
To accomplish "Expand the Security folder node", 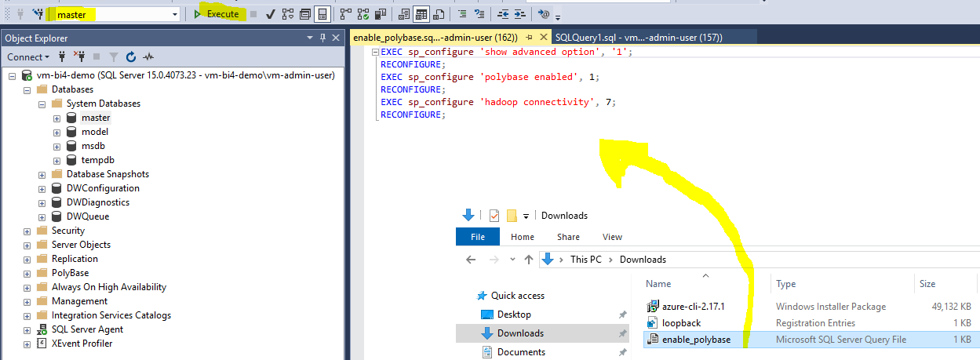I will [27, 231].
